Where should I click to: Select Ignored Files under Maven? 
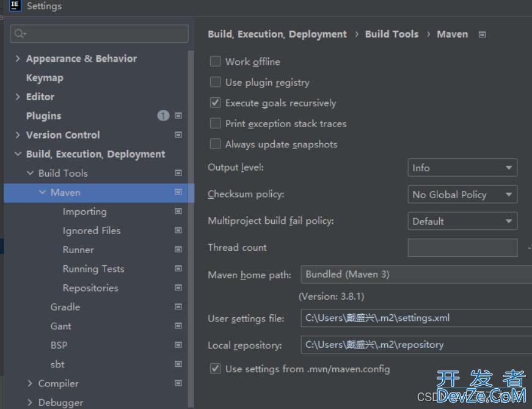[92, 230]
